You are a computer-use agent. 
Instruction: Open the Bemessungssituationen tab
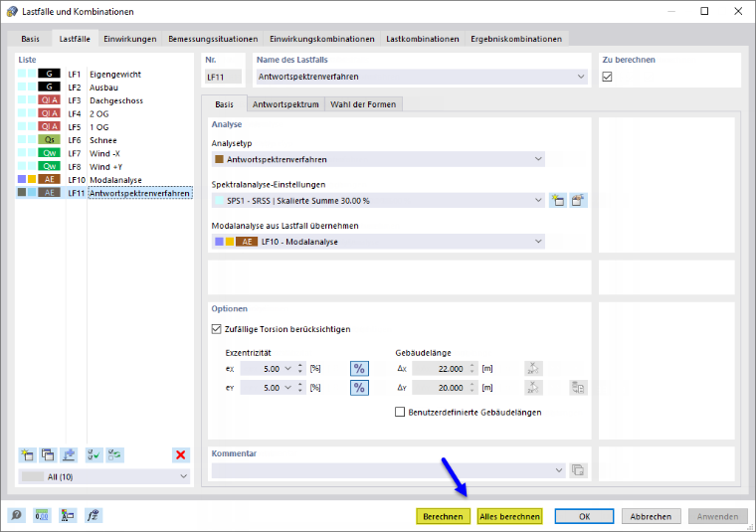[x=213, y=39]
